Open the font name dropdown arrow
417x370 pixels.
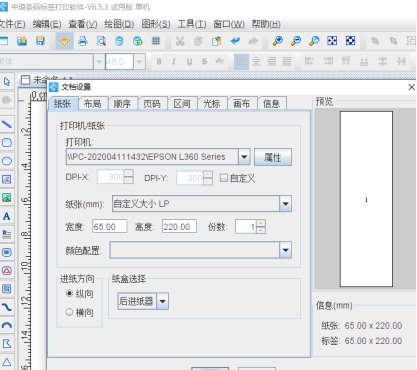(99, 61)
